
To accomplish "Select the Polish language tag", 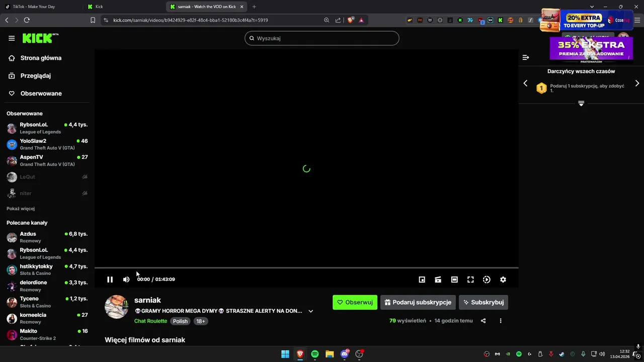I will 180,321.
